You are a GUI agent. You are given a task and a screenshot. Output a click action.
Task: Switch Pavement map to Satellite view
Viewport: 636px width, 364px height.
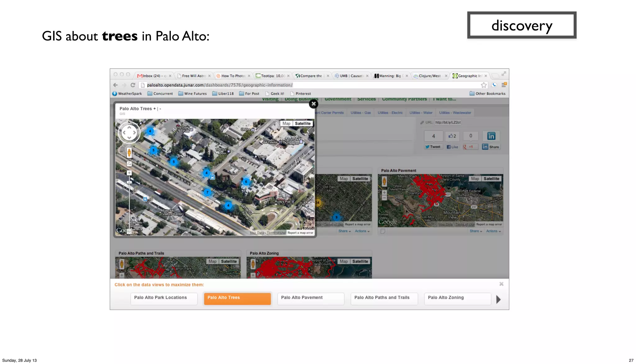(x=492, y=179)
